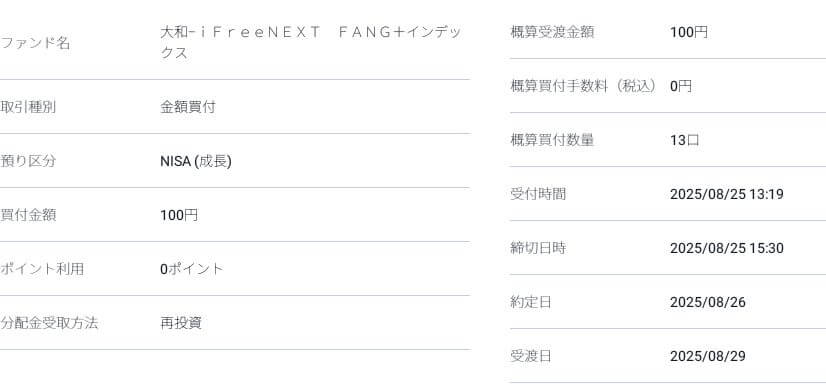Image resolution: width=826 pixels, height=385 pixels.
Task: Click the 買付金額 value 100円
Action: (179, 215)
